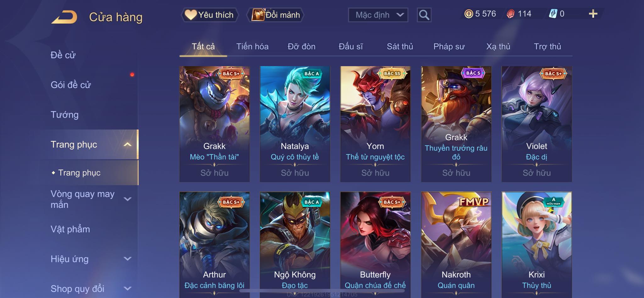644x298 pixels.
Task: Go back using the golden arrow icon
Action: coord(64,17)
